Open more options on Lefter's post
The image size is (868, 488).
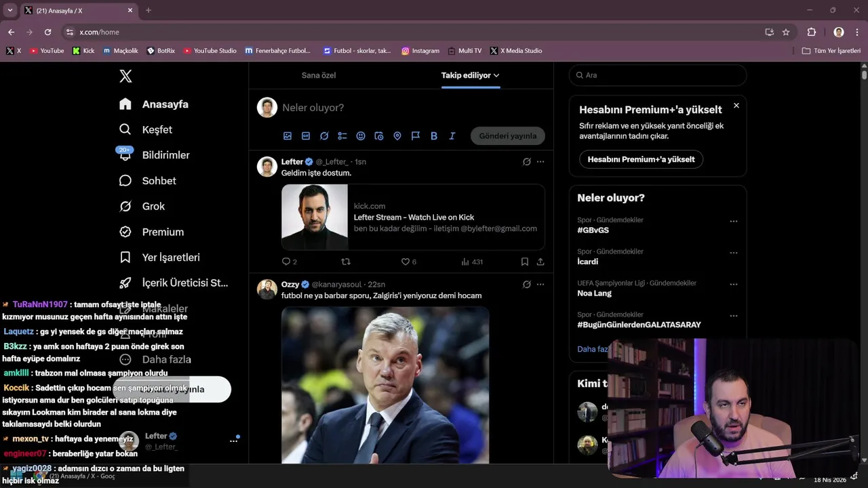[540, 162]
